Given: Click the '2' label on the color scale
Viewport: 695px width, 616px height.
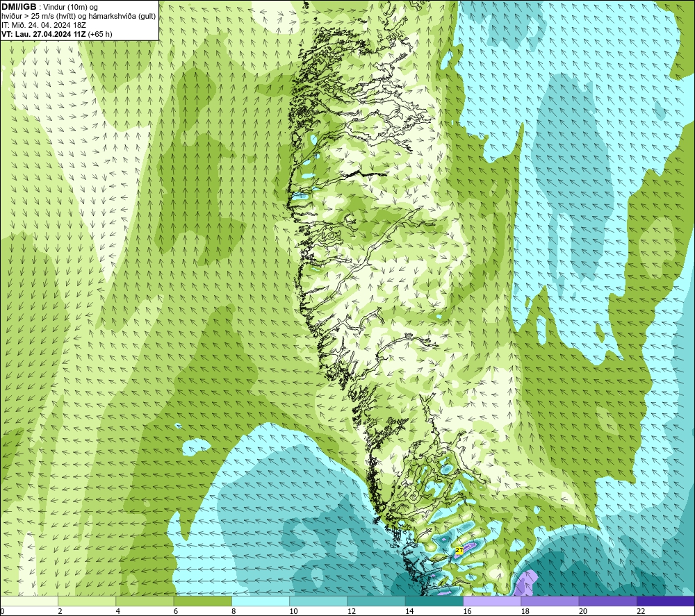Looking at the screenshot, I should pos(60,611).
